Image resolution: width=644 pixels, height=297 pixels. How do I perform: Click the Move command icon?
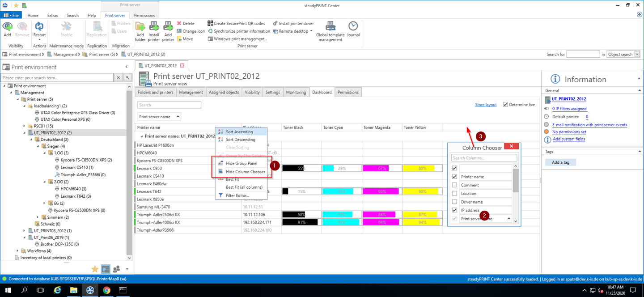(x=179, y=39)
